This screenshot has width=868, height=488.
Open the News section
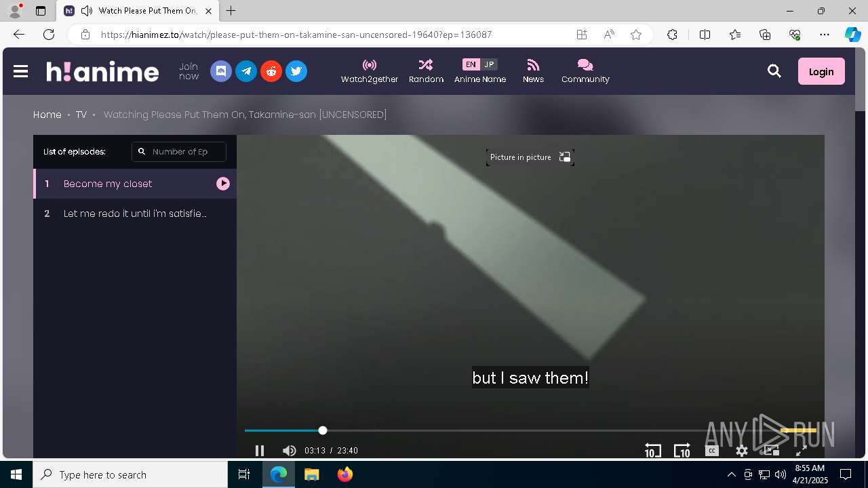click(533, 71)
